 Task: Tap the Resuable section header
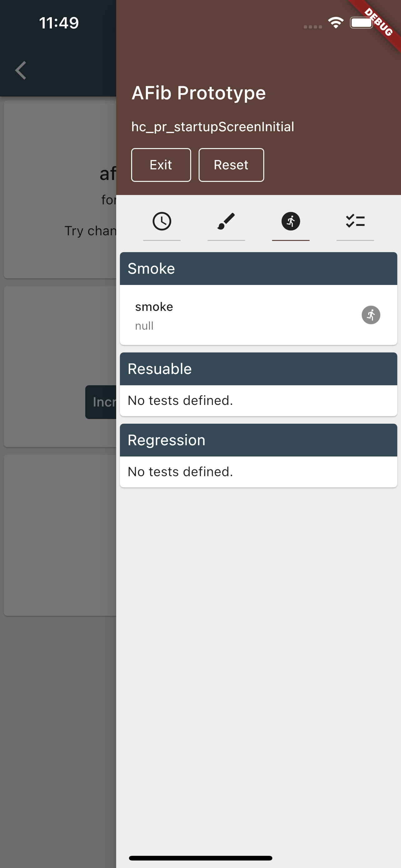(259, 369)
